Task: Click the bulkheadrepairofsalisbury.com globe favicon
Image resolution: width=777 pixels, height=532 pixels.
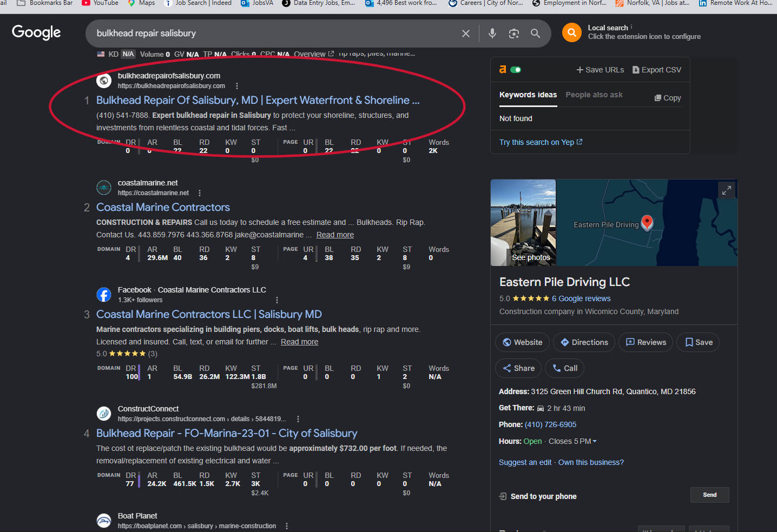Action: coord(104,81)
